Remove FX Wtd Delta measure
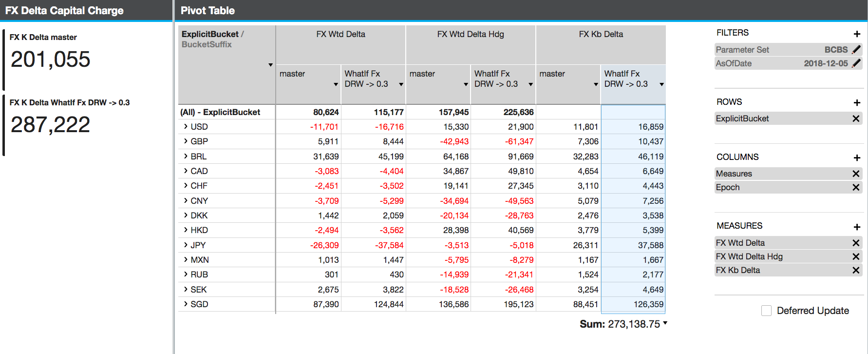868x354 pixels. [856, 243]
